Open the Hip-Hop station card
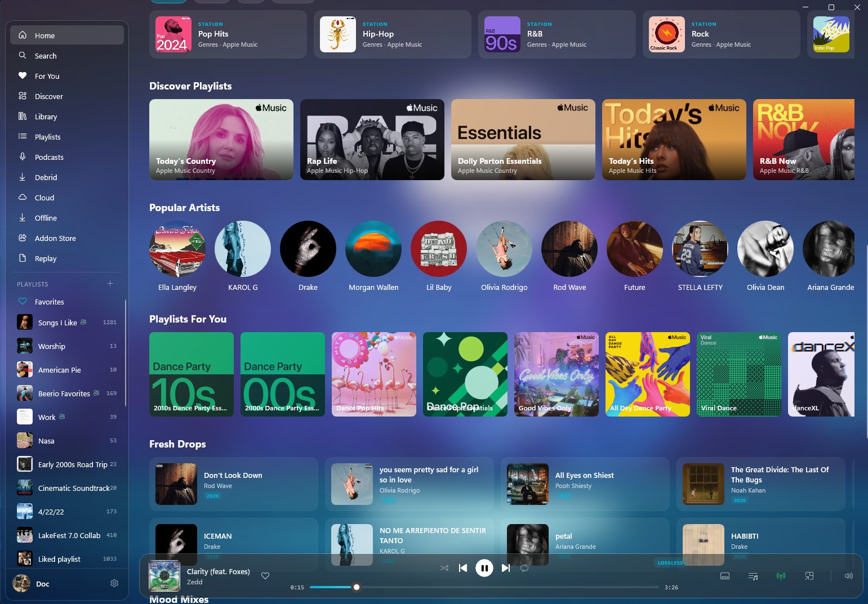 (x=393, y=34)
